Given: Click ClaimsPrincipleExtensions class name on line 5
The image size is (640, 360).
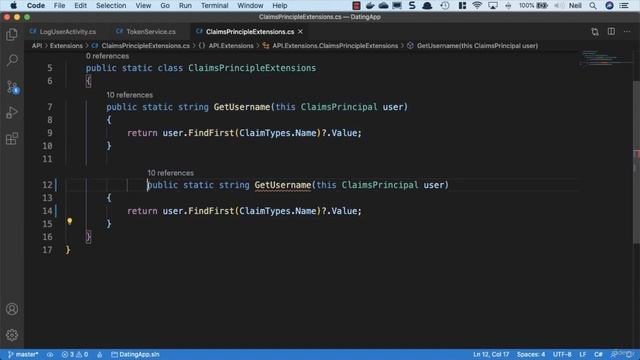Looking at the screenshot, I should coord(252,68).
